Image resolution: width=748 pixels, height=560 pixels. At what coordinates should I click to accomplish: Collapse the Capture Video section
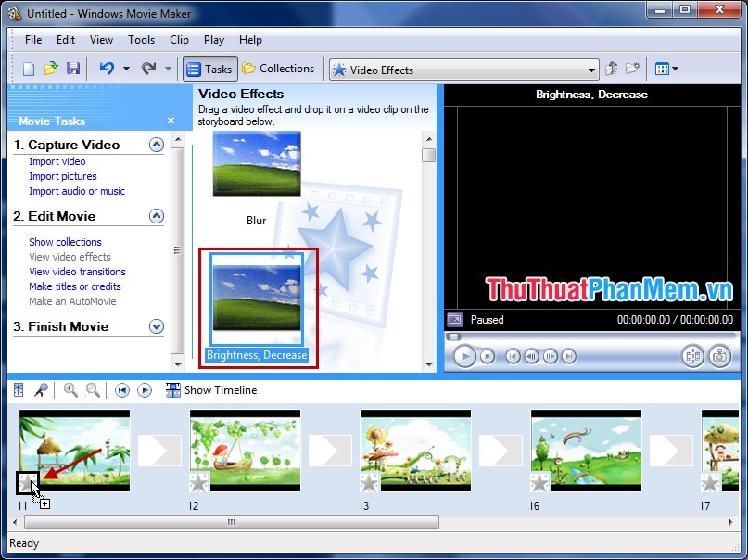coord(157,145)
